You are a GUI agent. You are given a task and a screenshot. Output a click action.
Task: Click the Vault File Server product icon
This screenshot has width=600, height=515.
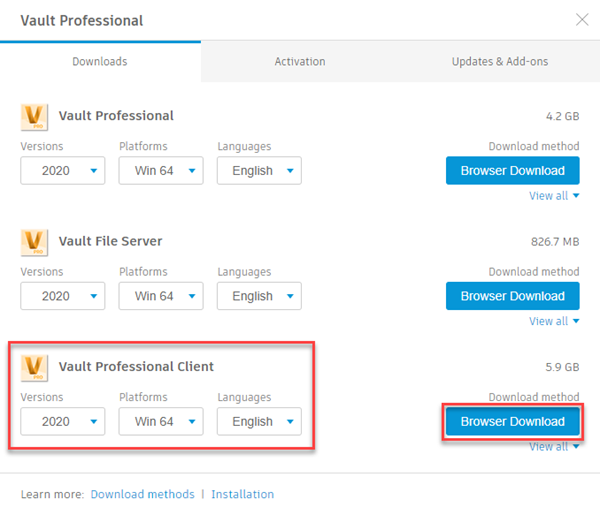(34, 243)
